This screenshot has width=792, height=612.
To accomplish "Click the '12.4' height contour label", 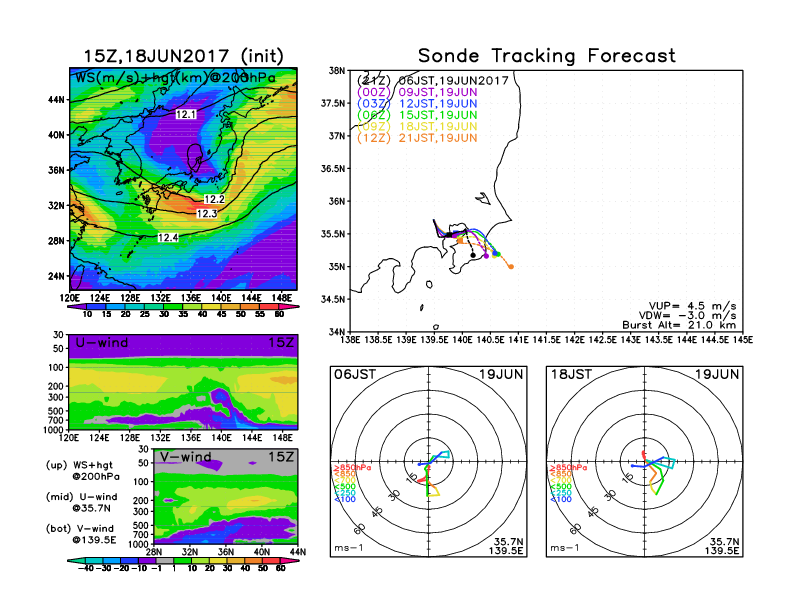I will click(x=168, y=237).
